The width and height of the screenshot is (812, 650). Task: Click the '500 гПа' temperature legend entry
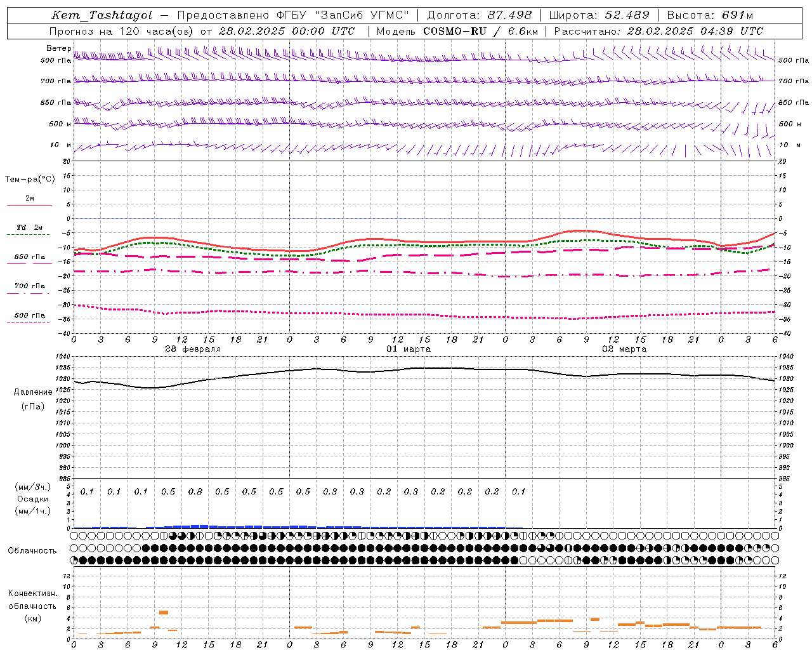[29, 315]
